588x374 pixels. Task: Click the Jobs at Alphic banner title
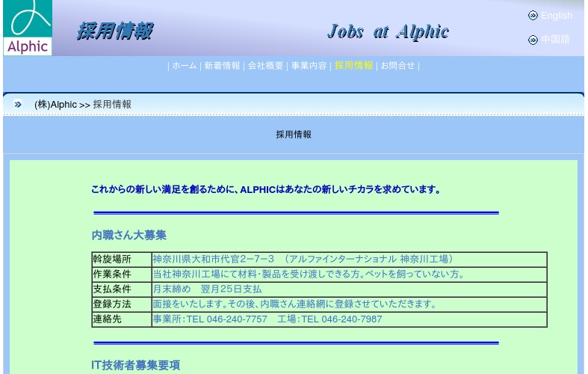click(388, 31)
